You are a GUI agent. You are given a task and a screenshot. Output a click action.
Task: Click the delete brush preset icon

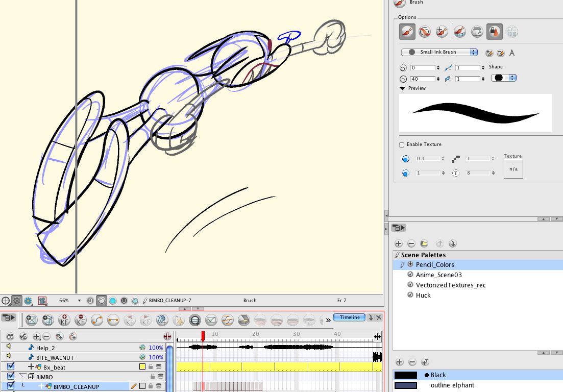coord(501,53)
